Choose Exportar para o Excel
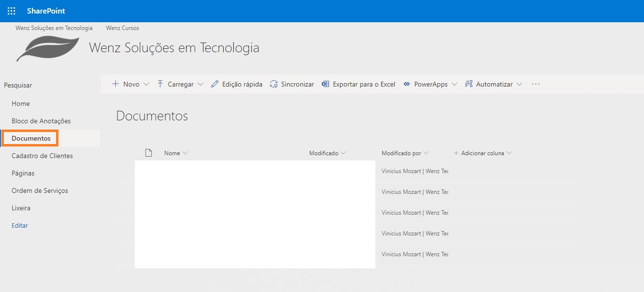 pyautogui.click(x=358, y=84)
